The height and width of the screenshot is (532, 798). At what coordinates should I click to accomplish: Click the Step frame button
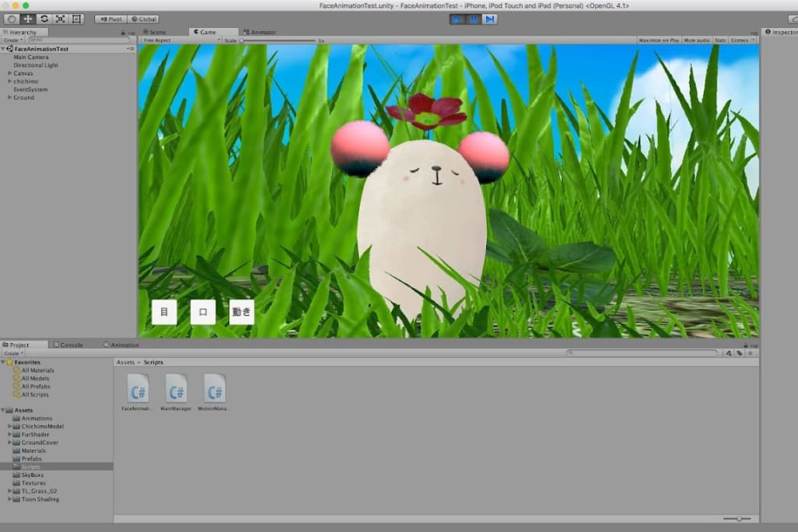(489, 19)
